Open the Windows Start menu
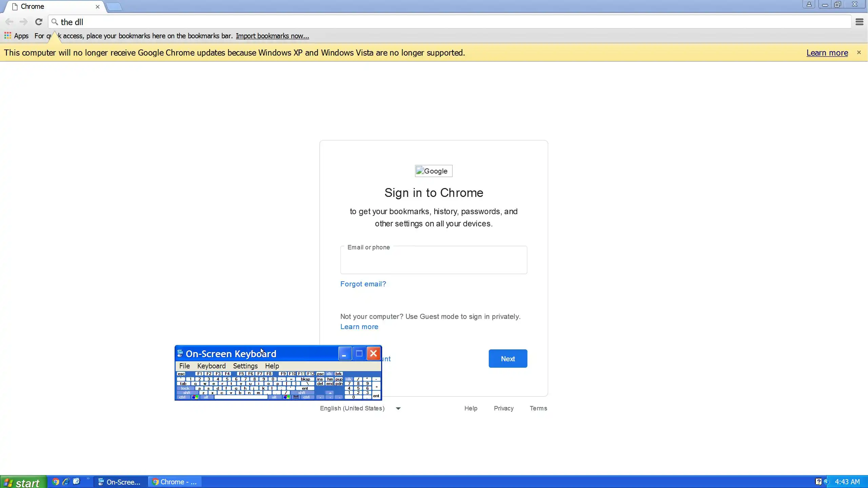Image resolution: width=868 pixels, height=488 pixels. click(23, 482)
